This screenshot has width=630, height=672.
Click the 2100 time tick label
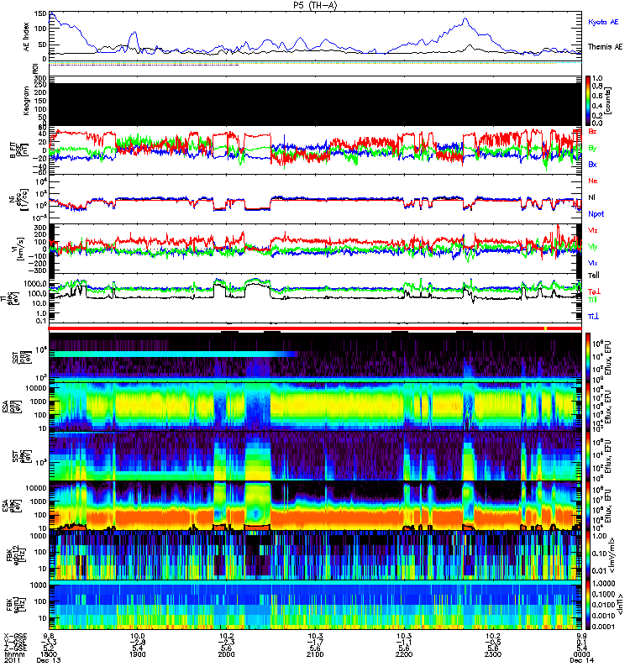tap(315, 654)
